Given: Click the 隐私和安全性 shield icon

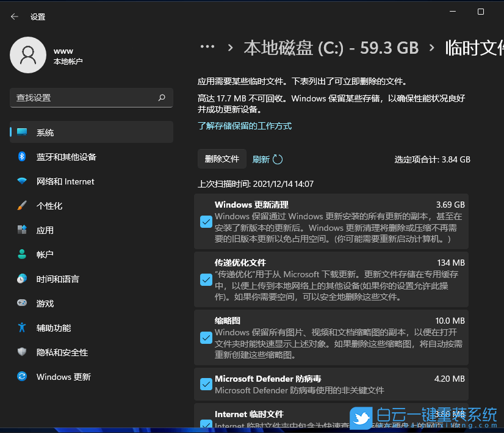Looking at the screenshot, I should [x=21, y=352].
